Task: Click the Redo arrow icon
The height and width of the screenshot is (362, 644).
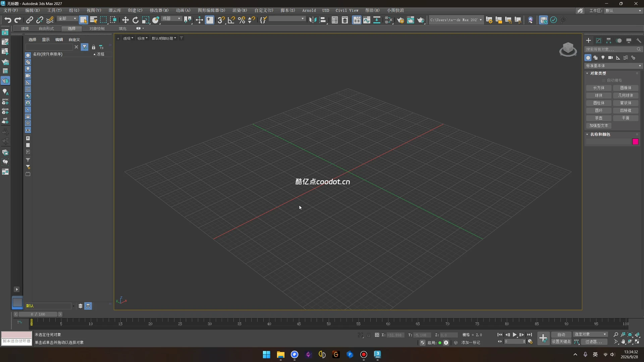Action: (18, 20)
